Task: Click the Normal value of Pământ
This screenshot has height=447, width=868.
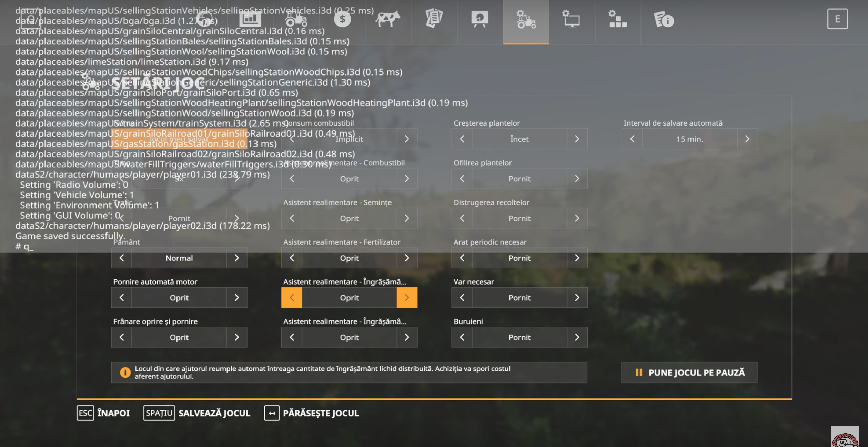Action: (x=179, y=258)
